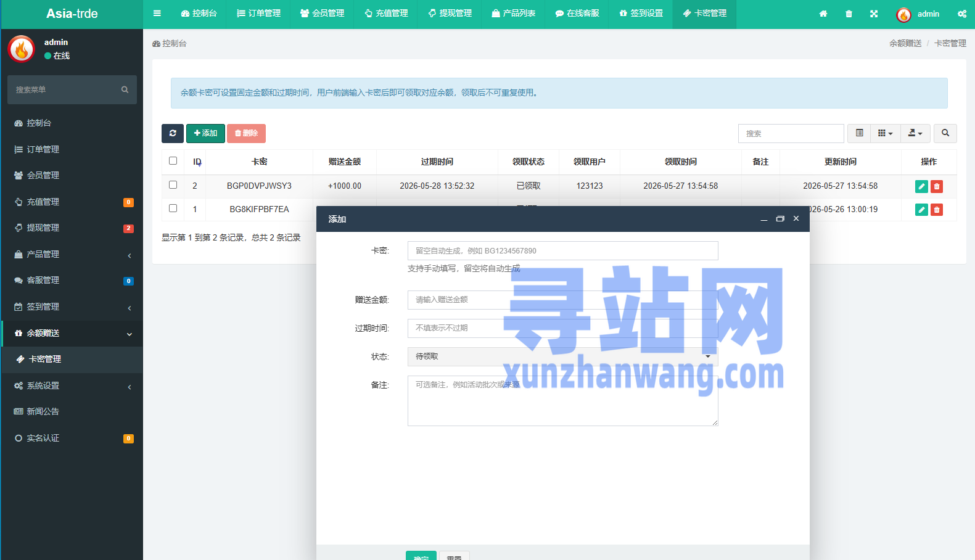Delete the record BGP0DVPJWSY3 with red trash icon

937,186
